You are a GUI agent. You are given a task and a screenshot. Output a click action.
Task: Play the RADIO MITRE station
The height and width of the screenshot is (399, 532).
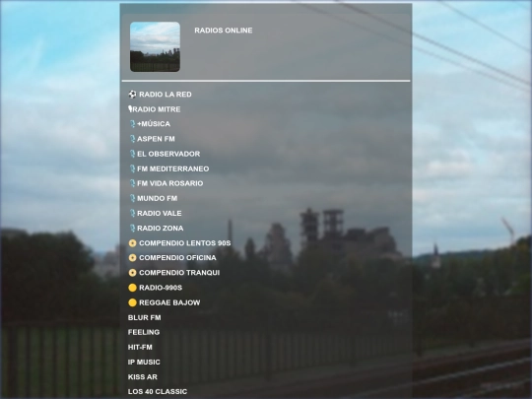[157, 109]
